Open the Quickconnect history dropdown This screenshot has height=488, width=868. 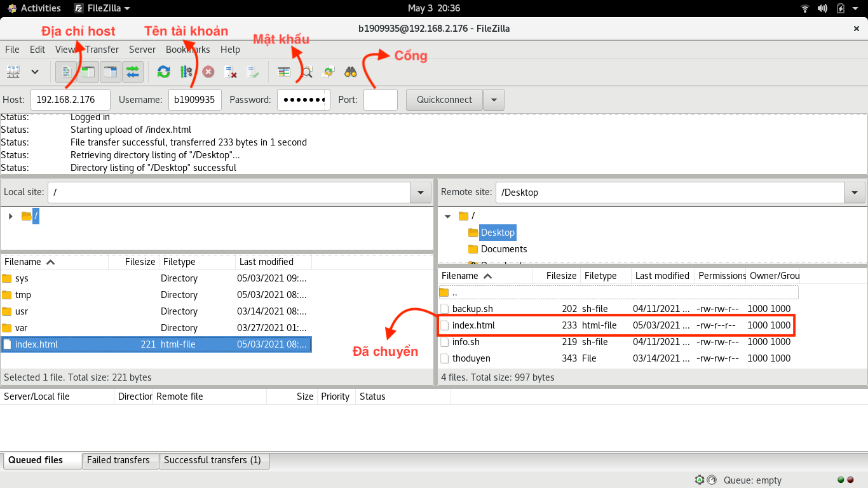[494, 100]
